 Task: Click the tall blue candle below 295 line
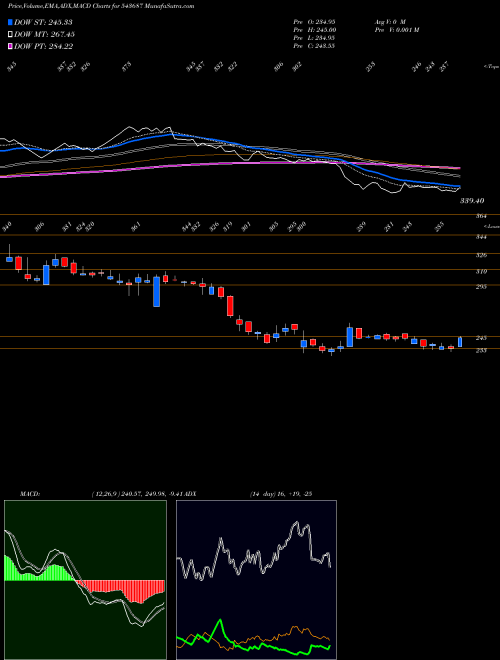tap(156, 291)
